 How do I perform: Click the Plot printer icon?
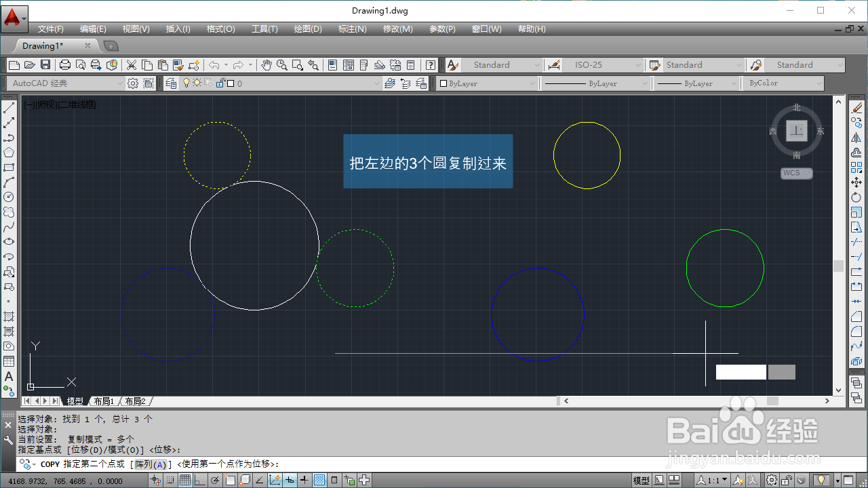coord(65,65)
